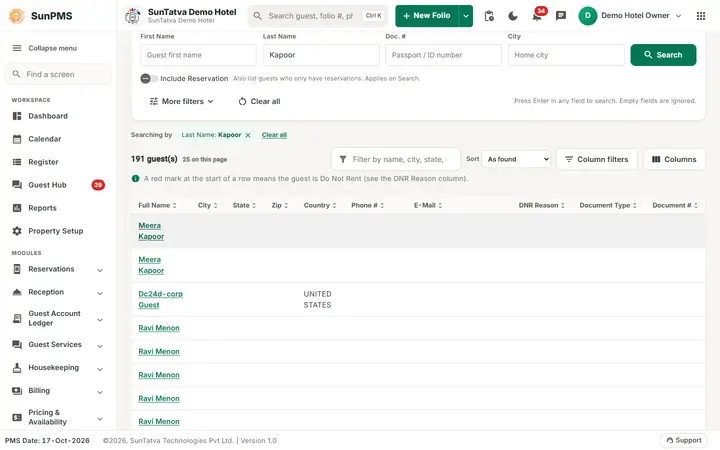Click Clear all button beside More filters
This screenshot has height=450, width=720.
[259, 101]
